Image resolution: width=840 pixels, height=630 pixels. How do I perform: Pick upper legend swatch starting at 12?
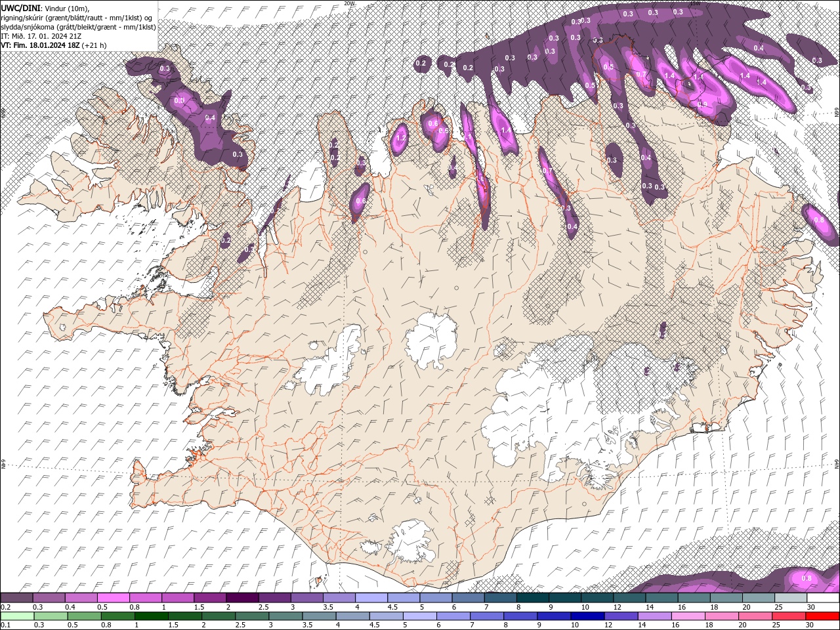point(629,598)
